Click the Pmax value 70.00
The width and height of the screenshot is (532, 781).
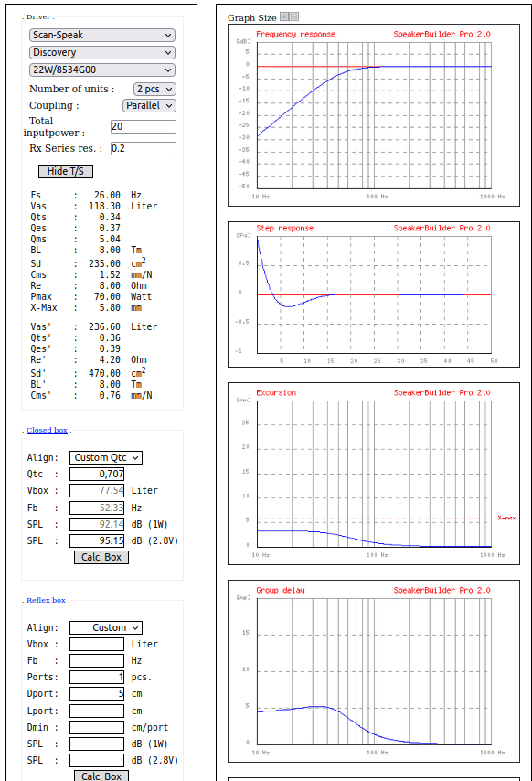(x=107, y=297)
